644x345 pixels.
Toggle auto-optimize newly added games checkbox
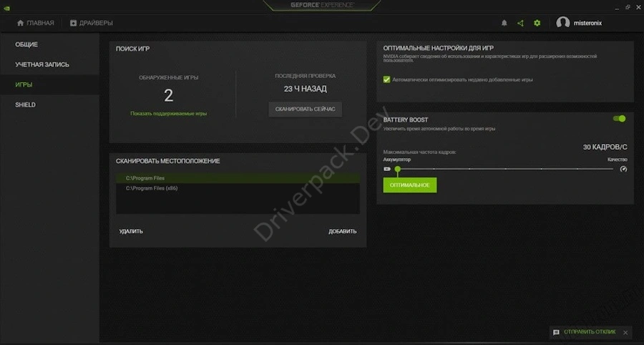386,79
